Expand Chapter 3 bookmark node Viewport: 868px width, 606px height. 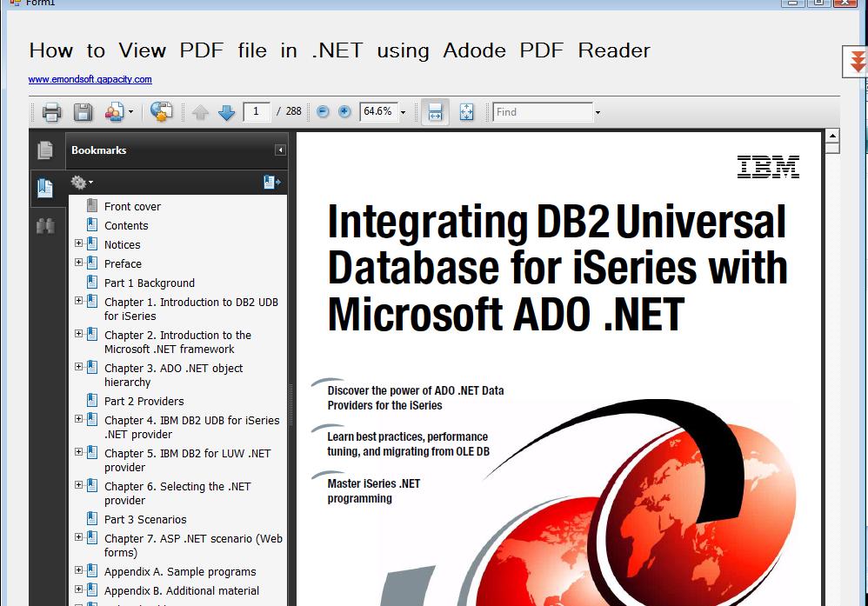(78, 367)
